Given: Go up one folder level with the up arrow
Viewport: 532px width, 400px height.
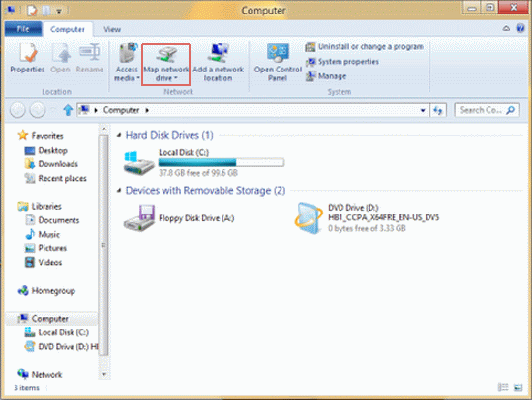Looking at the screenshot, I should pos(68,110).
